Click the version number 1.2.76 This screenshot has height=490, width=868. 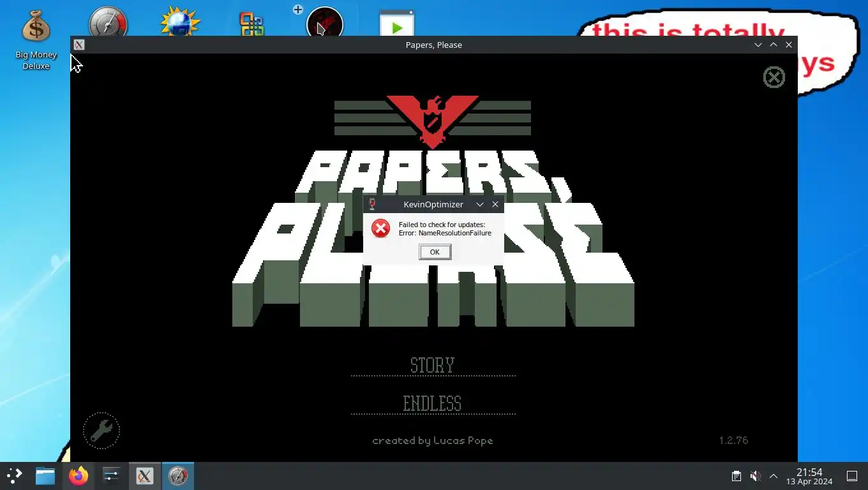click(x=733, y=440)
